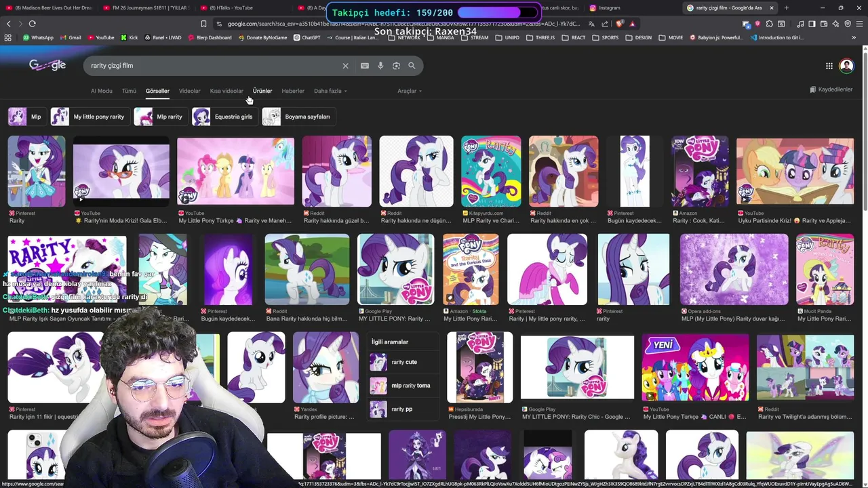Go forward with the browser forward arrow

point(20,24)
